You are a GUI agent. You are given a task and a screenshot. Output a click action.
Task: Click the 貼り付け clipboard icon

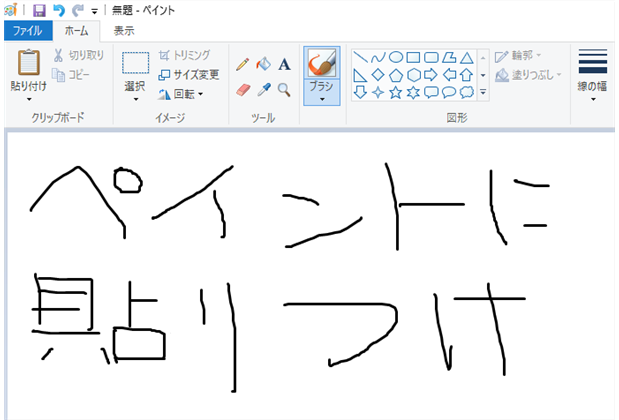pos(28,63)
